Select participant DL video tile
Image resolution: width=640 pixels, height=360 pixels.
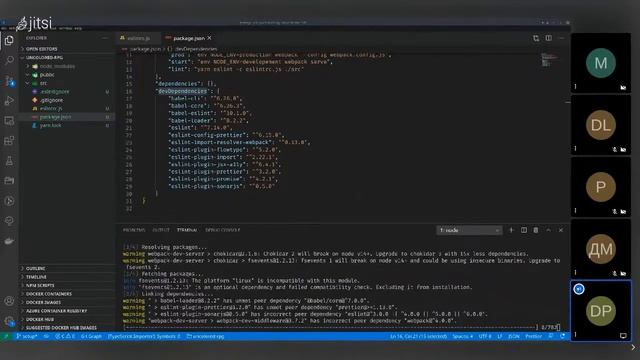point(600,125)
